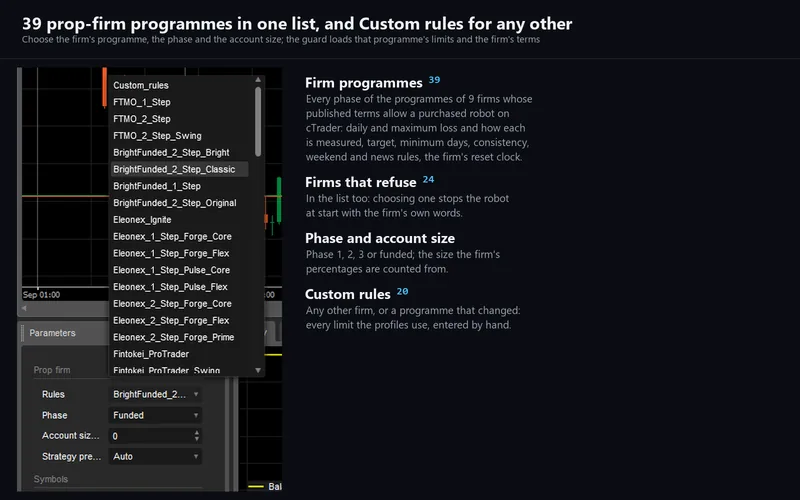Select Eleonex_1_Step_Pulse_Core option
Screen dimensions: 800x500
pyautogui.click(x=171, y=270)
